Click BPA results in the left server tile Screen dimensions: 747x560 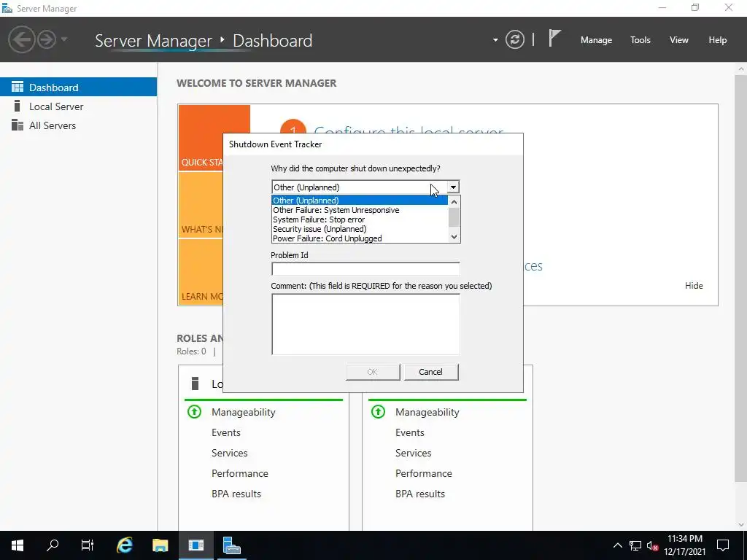(236, 494)
